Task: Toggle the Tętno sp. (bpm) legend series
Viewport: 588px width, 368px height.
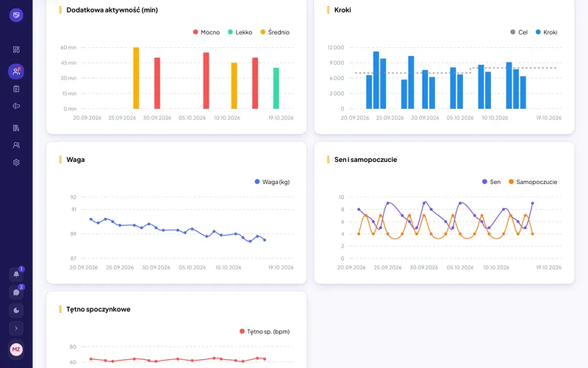Action: pos(265,332)
